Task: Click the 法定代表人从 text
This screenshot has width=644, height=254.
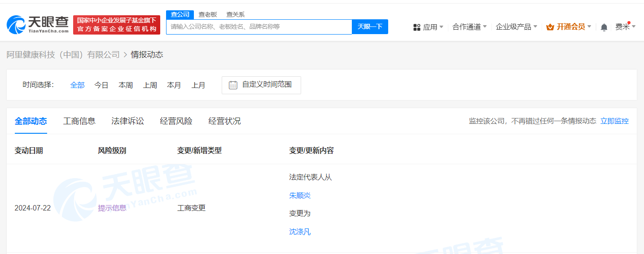Action: (311, 177)
